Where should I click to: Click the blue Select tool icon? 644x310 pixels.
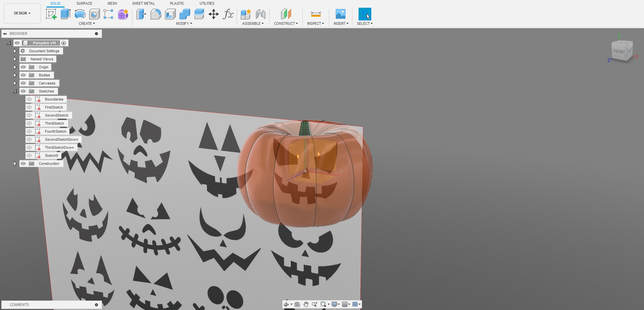click(365, 14)
